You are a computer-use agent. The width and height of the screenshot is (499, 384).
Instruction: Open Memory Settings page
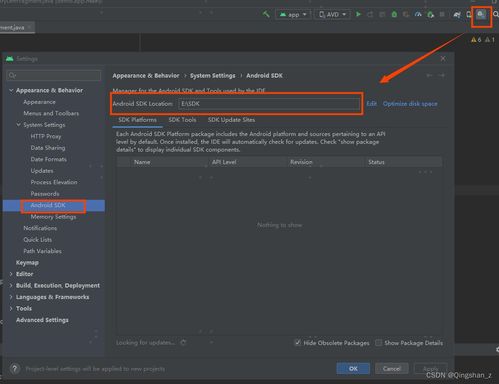coord(53,217)
